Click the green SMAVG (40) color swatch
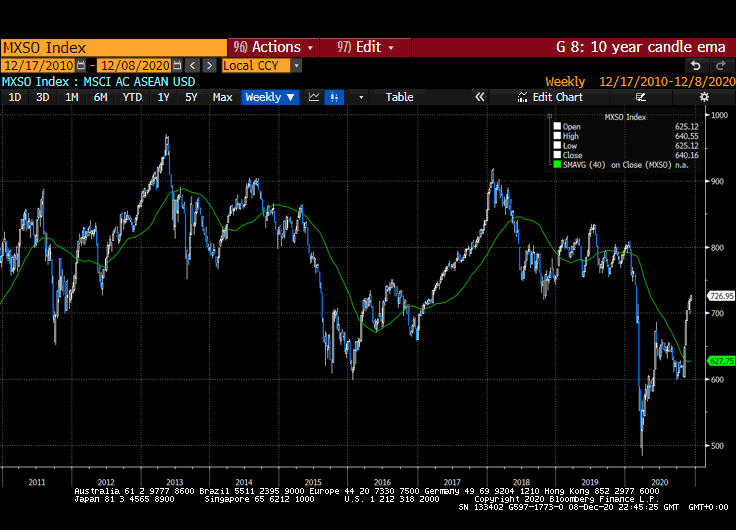The width and height of the screenshot is (736, 530). pyautogui.click(x=557, y=164)
